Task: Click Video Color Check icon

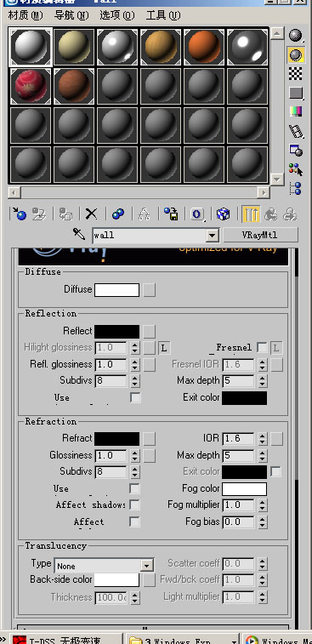Action: 296,111
